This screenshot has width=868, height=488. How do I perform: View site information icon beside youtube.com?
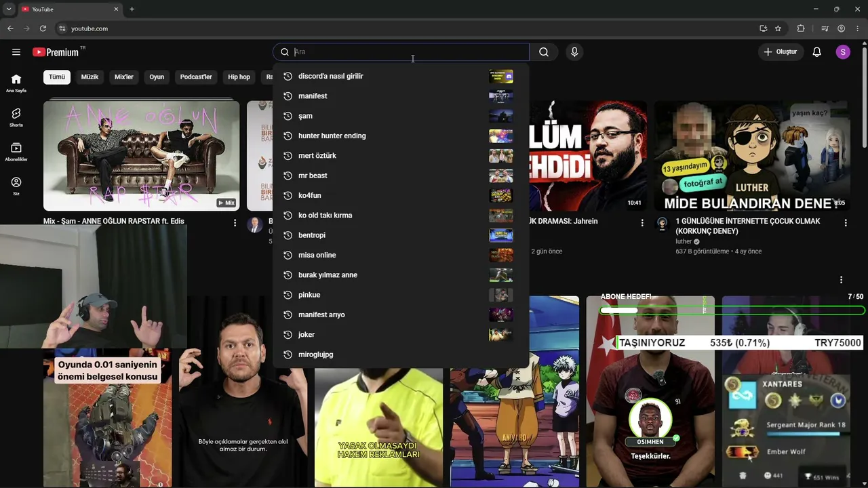click(62, 28)
